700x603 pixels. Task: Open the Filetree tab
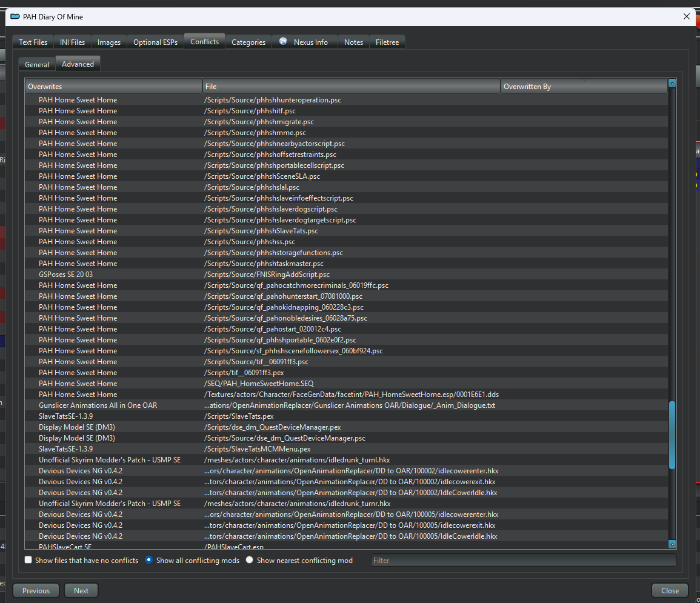(x=387, y=42)
